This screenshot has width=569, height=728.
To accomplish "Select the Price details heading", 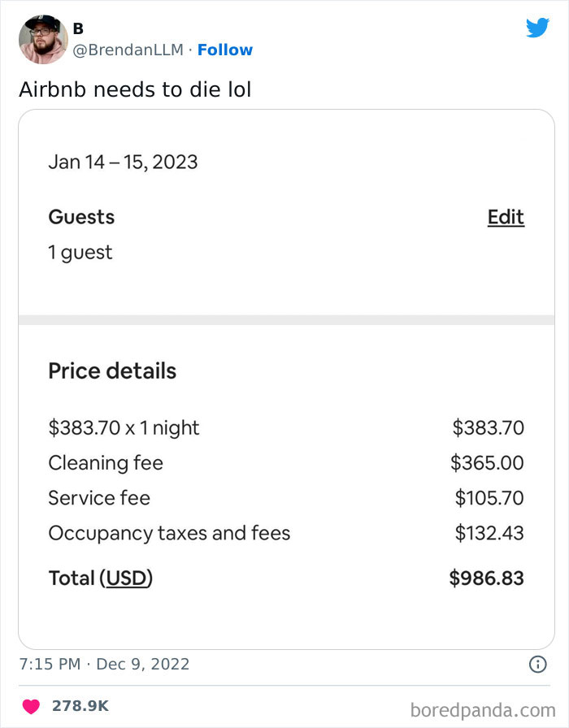I will [x=112, y=370].
